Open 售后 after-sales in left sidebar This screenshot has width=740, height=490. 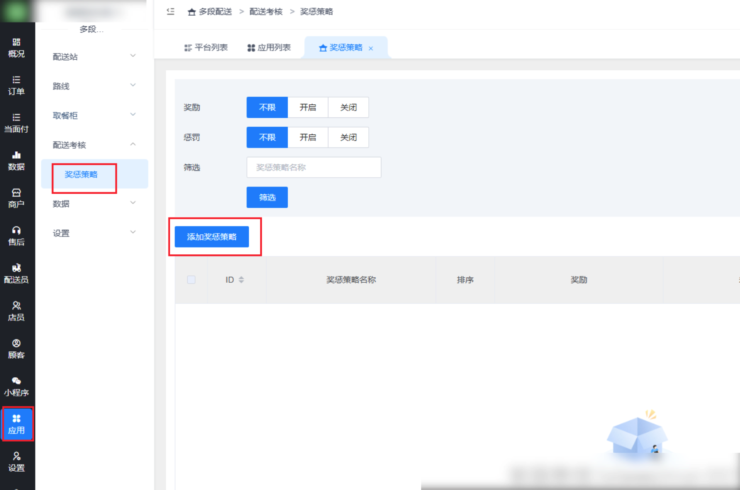[16, 235]
